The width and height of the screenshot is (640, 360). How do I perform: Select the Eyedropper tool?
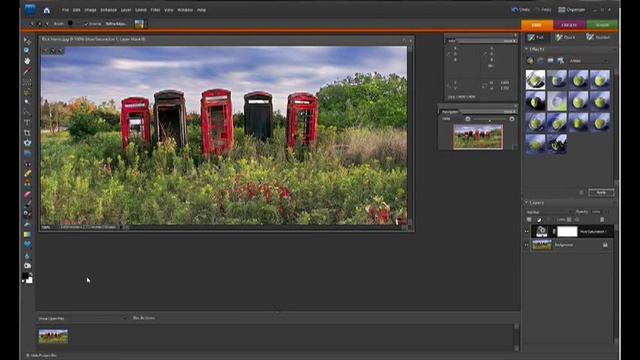coord(27,71)
